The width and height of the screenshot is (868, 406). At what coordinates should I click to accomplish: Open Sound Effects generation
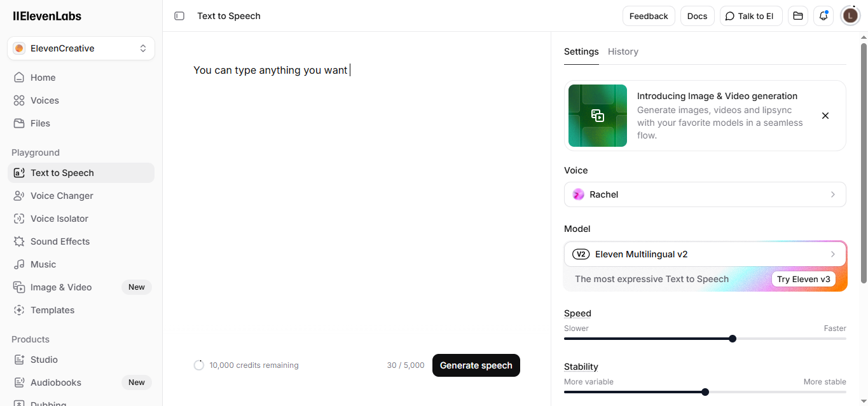tap(60, 241)
